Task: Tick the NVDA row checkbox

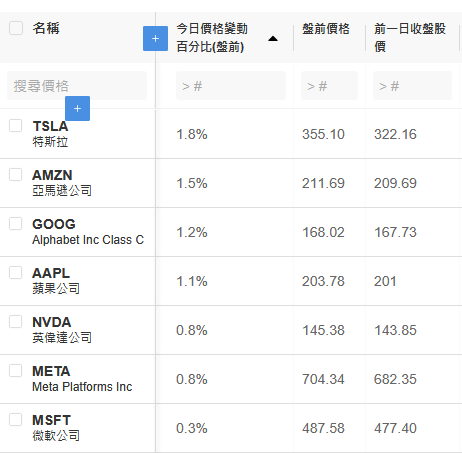Action: coord(16,321)
